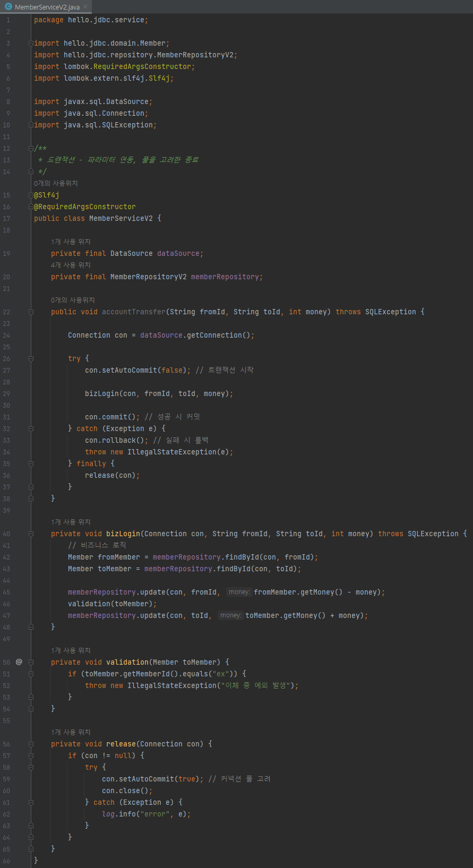Open the usages hint above the release method
The image size is (473, 868).
71,732
